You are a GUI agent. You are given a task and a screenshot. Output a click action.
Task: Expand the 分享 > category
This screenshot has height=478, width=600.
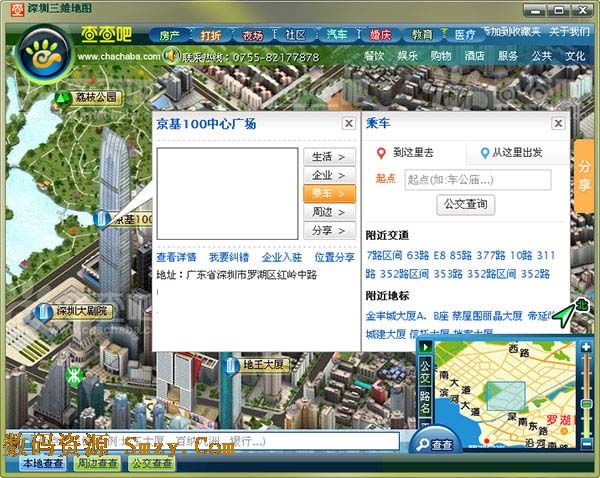point(329,231)
